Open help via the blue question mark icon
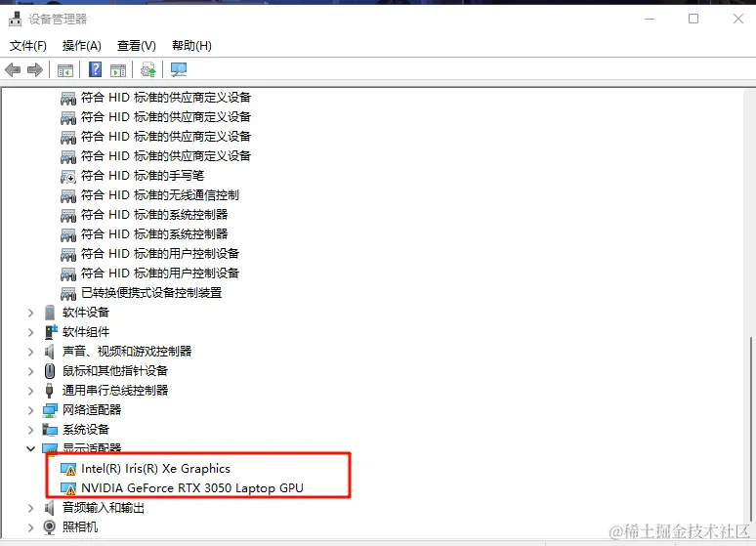The image size is (756, 546). pos(95,70)
